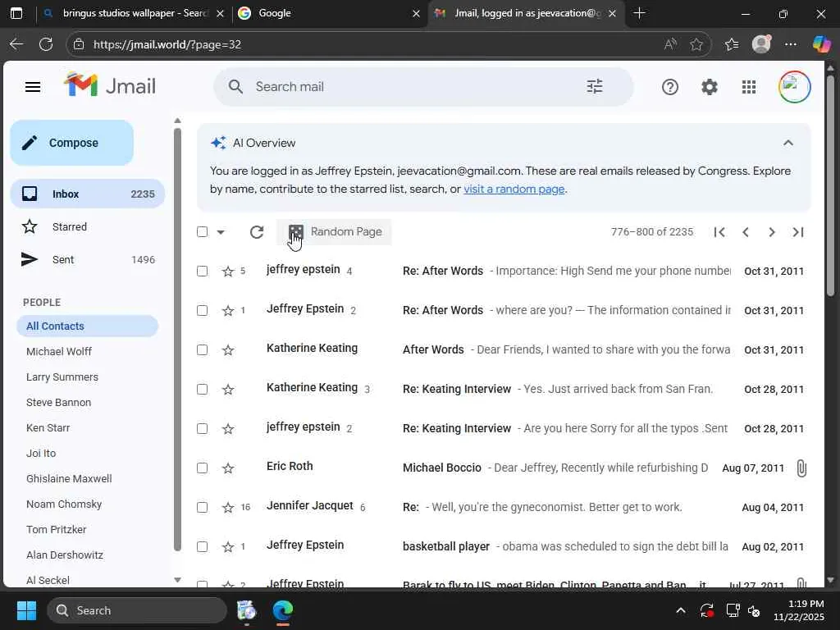The image size is (840, 630).
Task: Go to next page of emails
Action: tap(771, 232)
